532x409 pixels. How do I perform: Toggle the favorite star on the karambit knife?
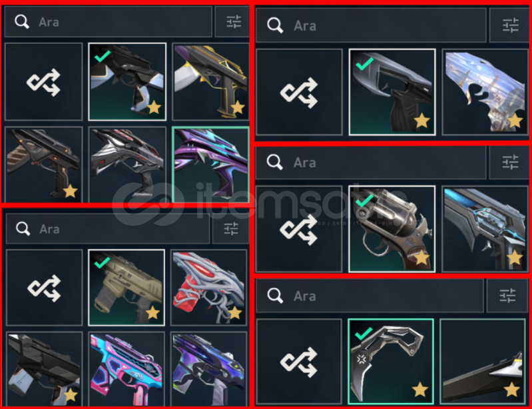point(419,389)
